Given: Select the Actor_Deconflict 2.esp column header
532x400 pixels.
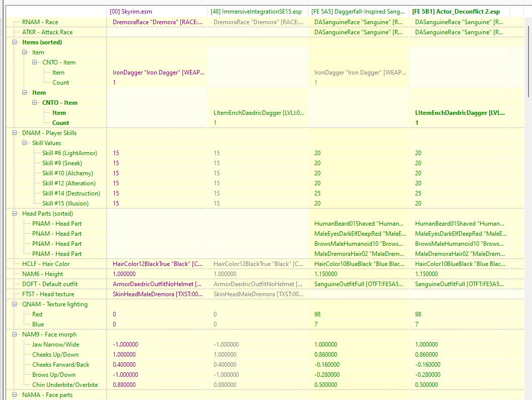Looking at the screenshot, I should 459,12.
